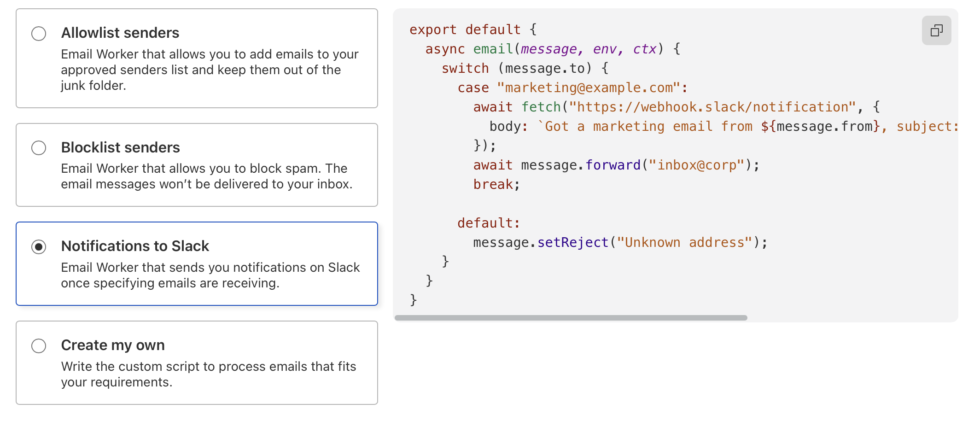Viewport: 980px width, 421px height.
Task: Click the Slack webhook URL in code
Action: pyautogui.click(x=712, y=107)
